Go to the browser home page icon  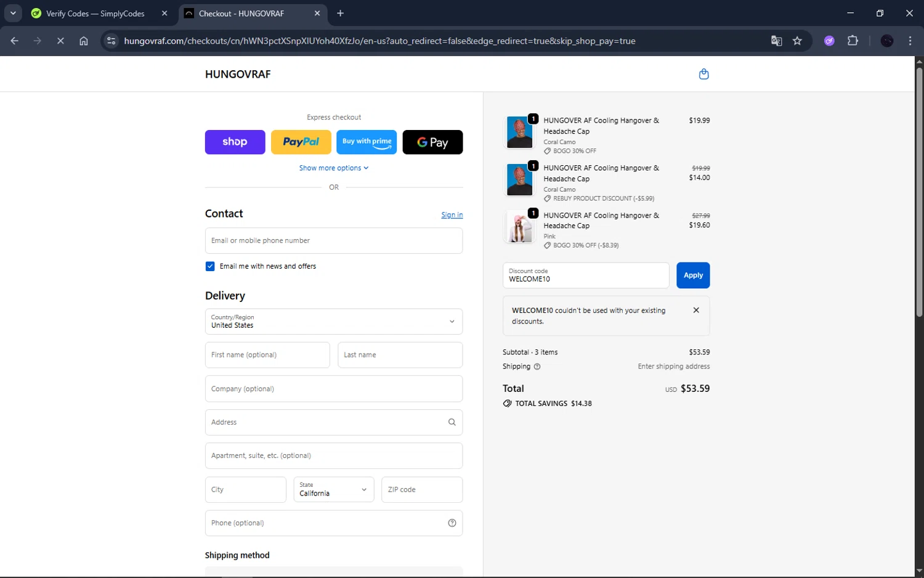pyautogui.click(x=84, y=41)
